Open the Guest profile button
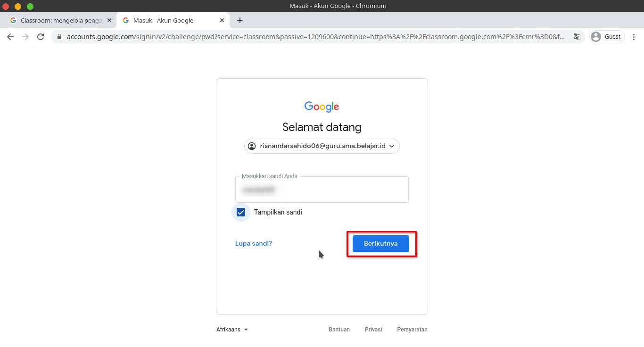 coord(606,37)
